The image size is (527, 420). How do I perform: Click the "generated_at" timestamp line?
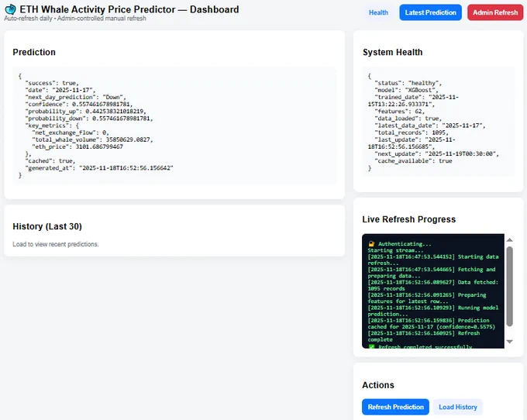point(99,168)
